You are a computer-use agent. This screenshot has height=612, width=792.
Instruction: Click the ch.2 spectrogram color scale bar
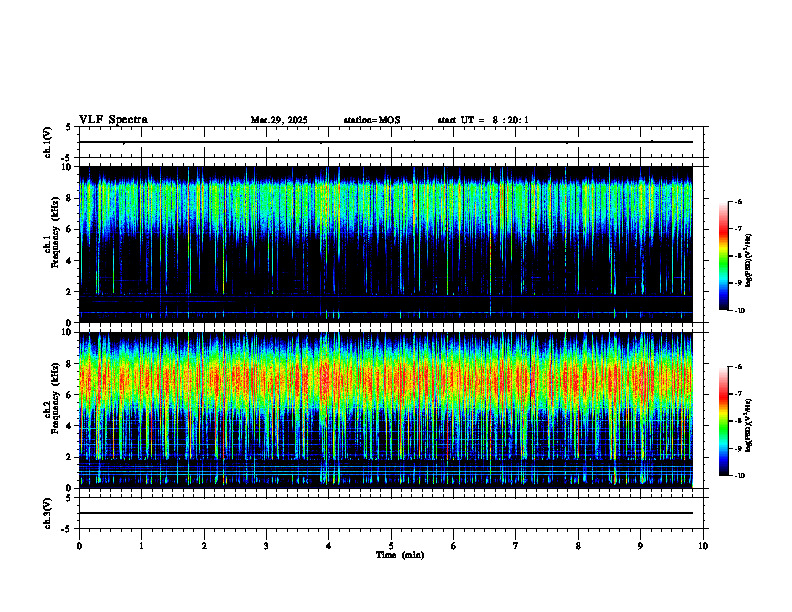[x=724, y=421]
